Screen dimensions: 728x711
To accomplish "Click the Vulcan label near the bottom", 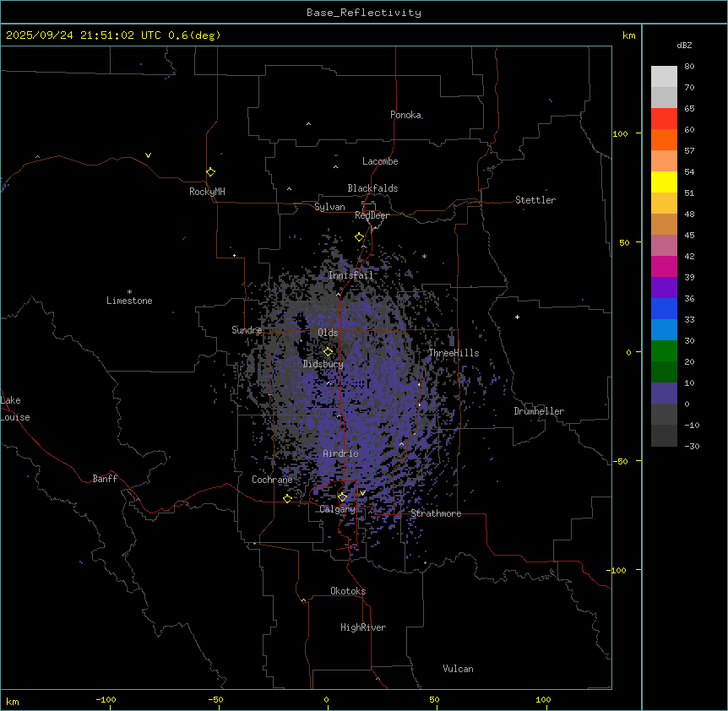I will [x=458, y=669].
